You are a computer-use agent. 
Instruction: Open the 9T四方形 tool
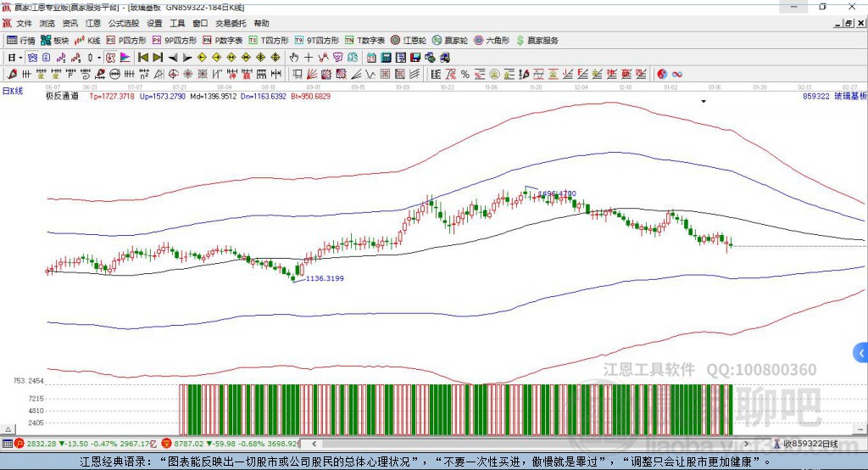317,41
